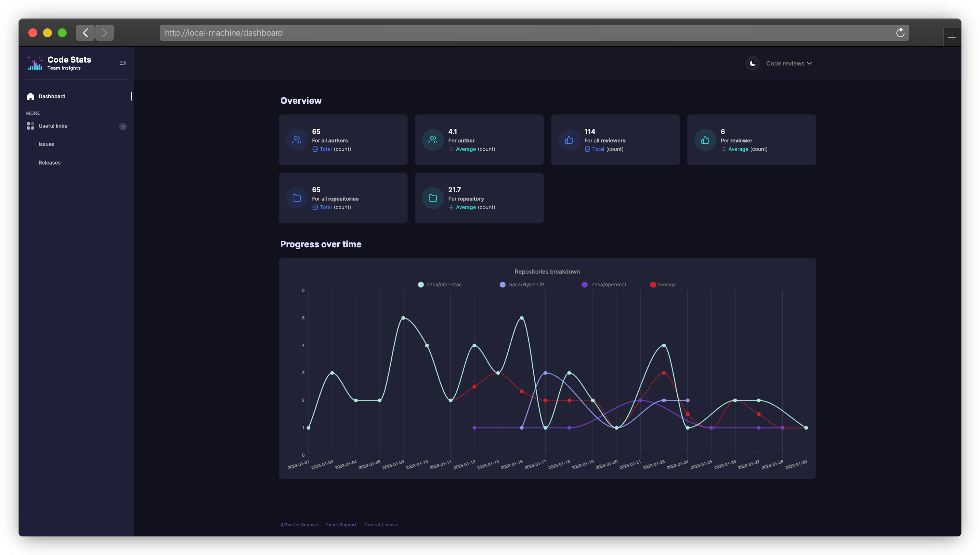Click the For all repositories folder icon
980x555 pixels.
coord(297,198)
